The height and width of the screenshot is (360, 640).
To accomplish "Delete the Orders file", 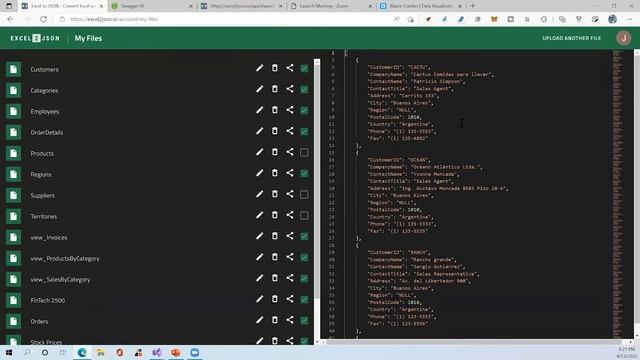I will click(275, 320).
